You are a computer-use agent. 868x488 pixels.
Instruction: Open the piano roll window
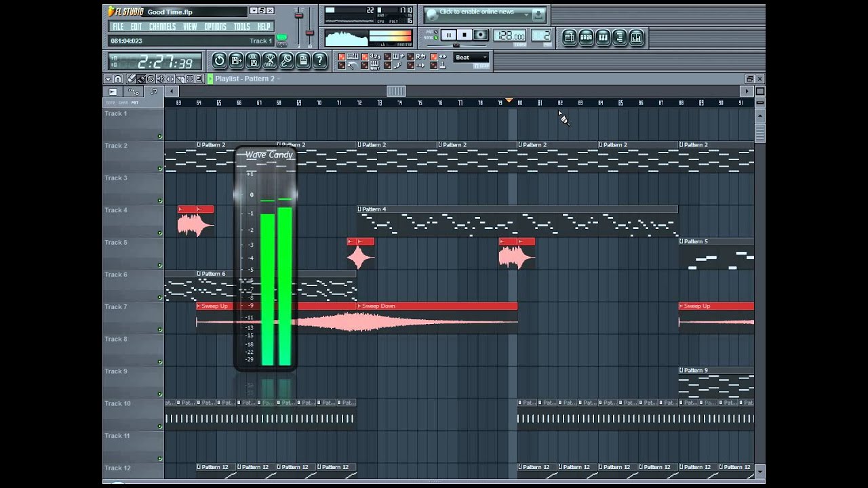click(603, 37)
